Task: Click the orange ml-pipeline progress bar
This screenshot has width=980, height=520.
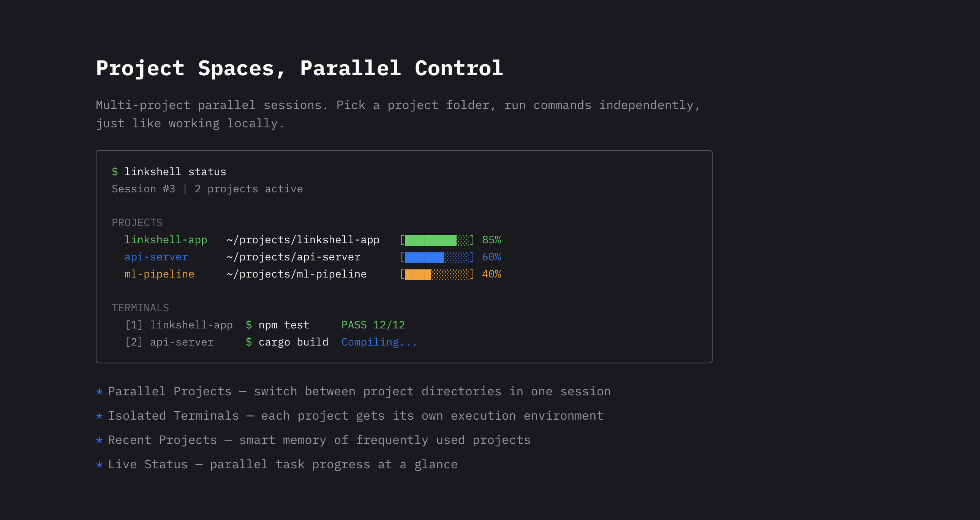Action: click(437, 274)
